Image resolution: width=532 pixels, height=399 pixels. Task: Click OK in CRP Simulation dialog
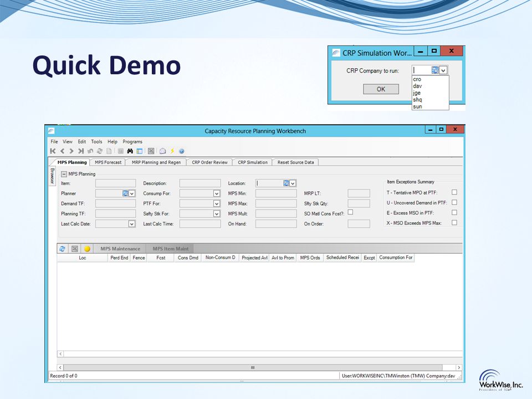(x=381, y=89)
